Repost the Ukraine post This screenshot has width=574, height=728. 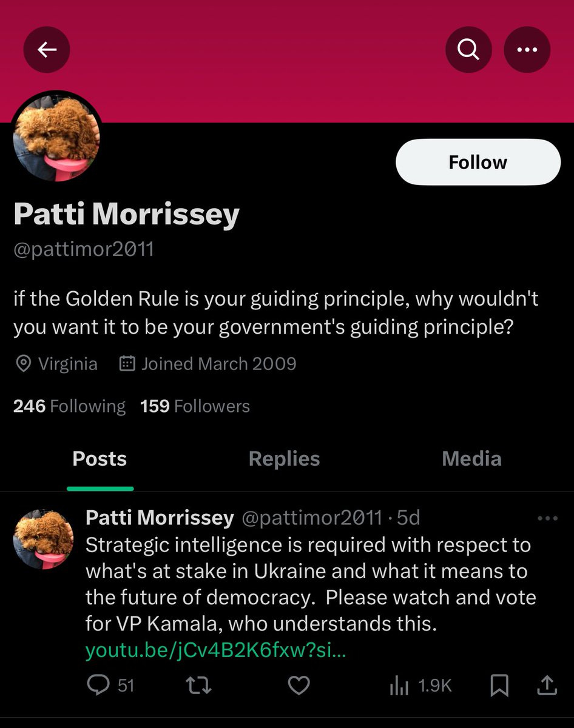point(198,686)
